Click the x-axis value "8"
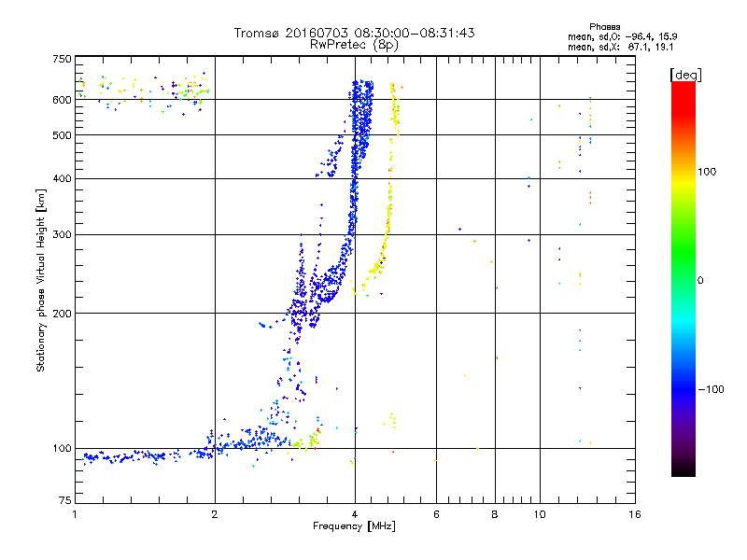Image resolution: width=747 pixels, height=560 pixels. 495,514
